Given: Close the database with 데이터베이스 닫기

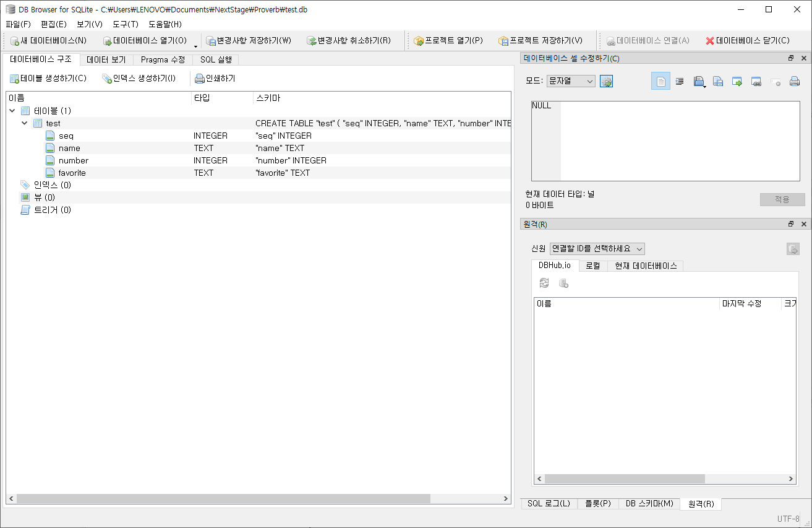Looking at the screenshot, I should pyautogui.click(x=747, y=41).
